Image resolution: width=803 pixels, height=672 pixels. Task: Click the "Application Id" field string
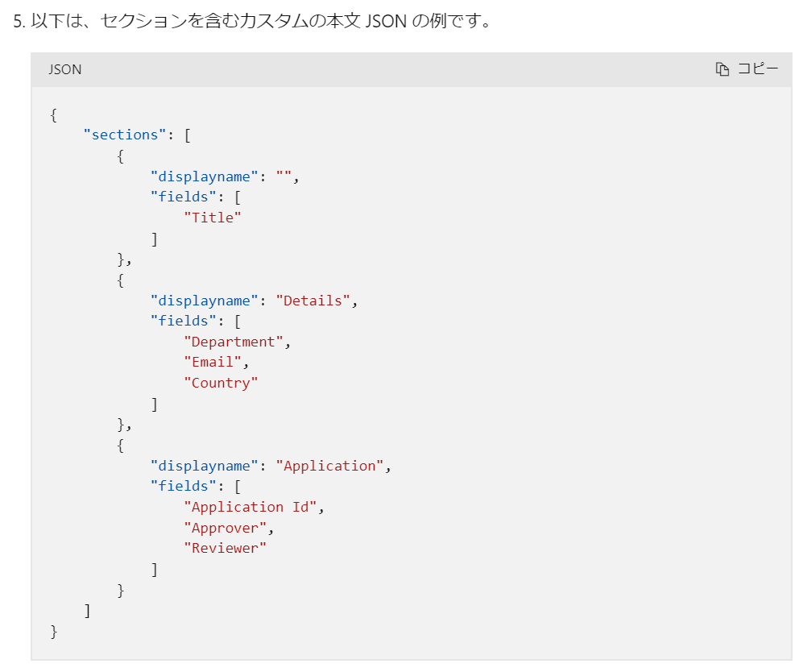pyautogui.click(x=250, y=507)
